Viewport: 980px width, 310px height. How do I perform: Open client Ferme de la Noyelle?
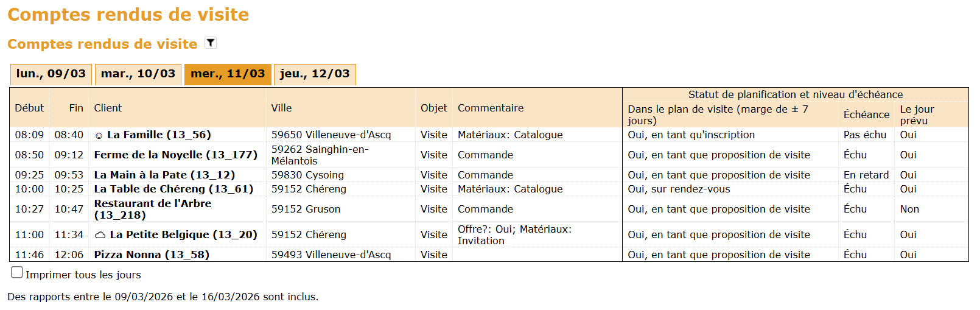point(176,155)
